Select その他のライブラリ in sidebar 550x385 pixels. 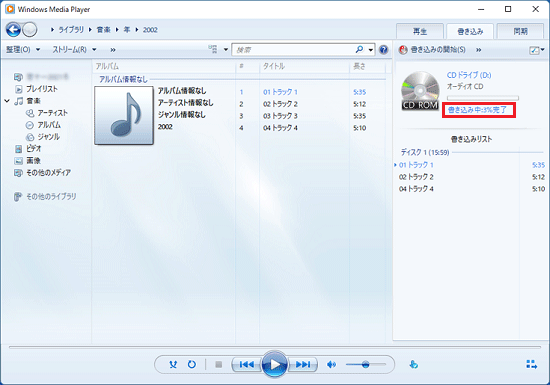coord(51,197)
